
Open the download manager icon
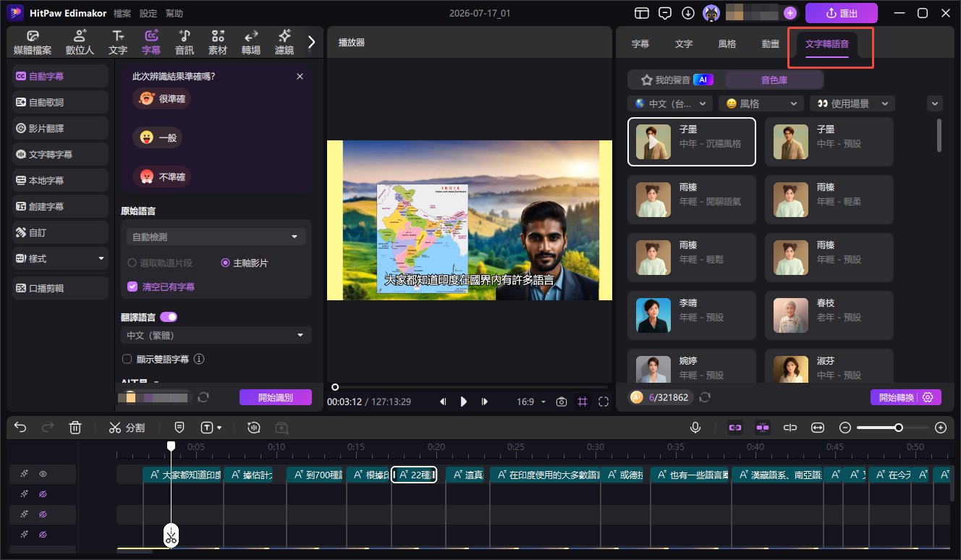(687, 13)
